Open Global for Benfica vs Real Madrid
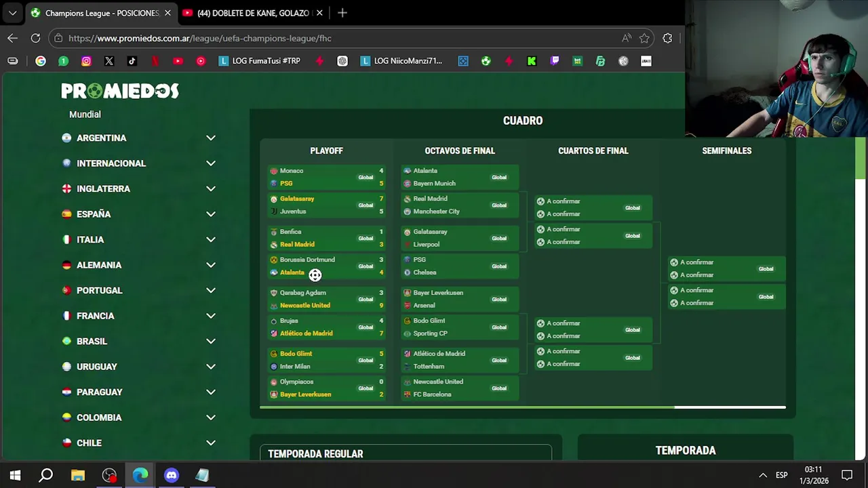Screen dimensions: 868x488 (x=366, y=239)
